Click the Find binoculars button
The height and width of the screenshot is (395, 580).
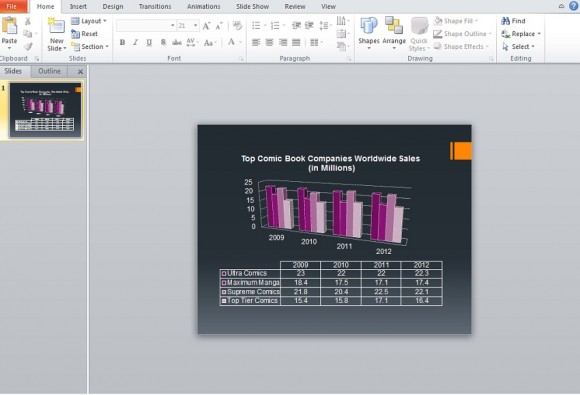pyautogui.click(x=513, y=21)
